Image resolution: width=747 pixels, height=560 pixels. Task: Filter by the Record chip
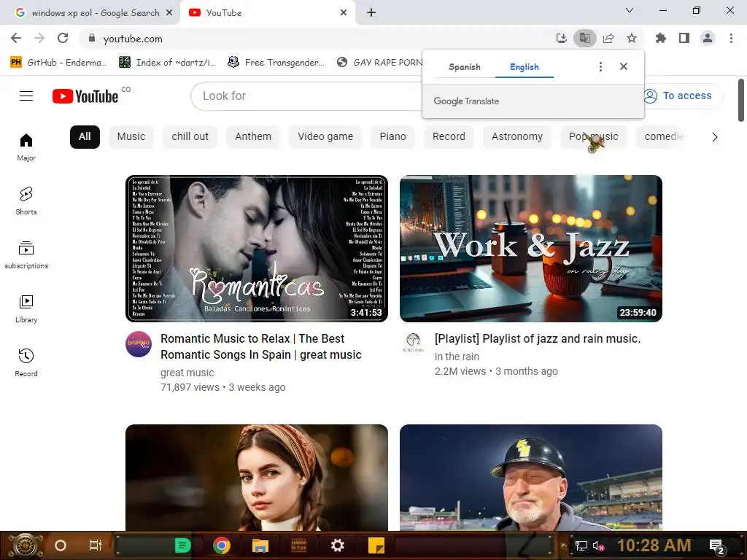coord(449,136)
